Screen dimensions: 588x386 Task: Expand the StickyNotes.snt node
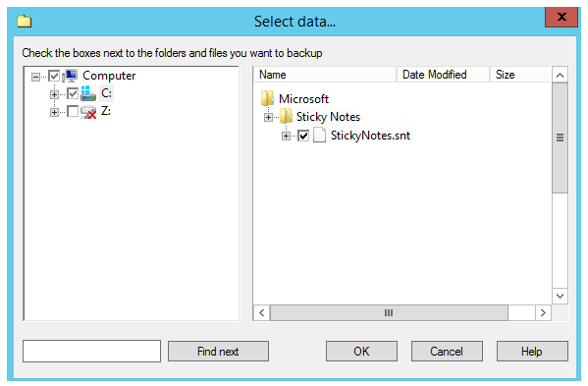286,136
